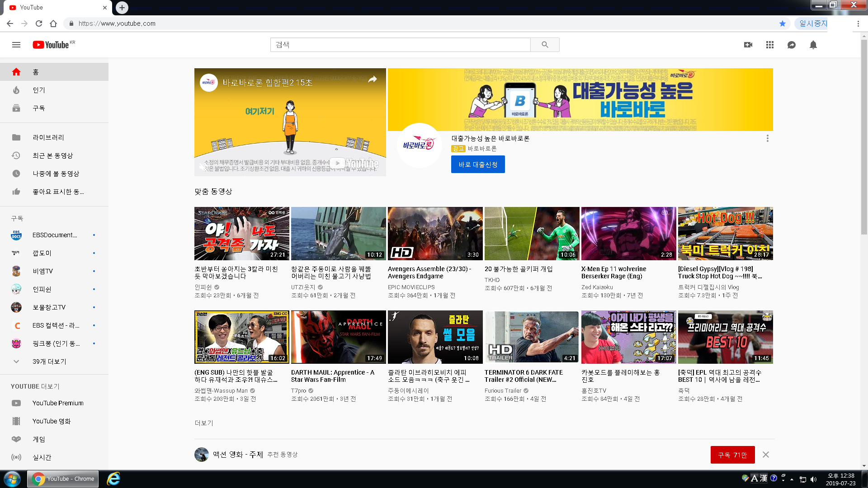The height and width of the screenshot is (488, 868).
Task: Open the 20 불가능한 골키퍼 개입 video
Action: (x=532, y=234)
